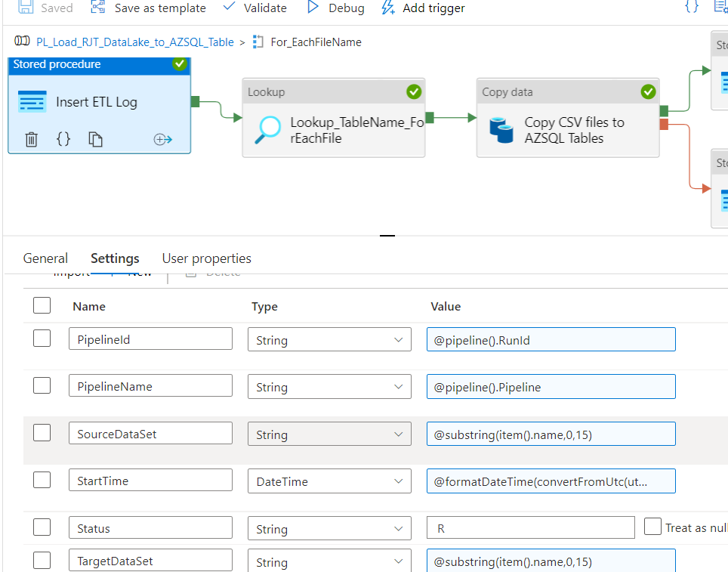The height and width of the screenshot is (572, 728).
Task: Start a Debug run of the pipeline
Action: [x=313, y=8]
